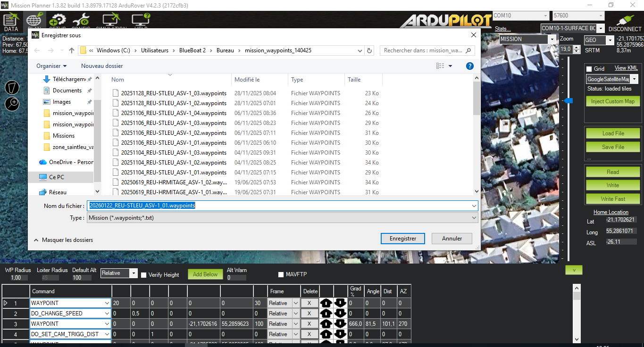Toggle the Verify Height checkbox
Screen dimensions: 644x347
coord(144,275)
